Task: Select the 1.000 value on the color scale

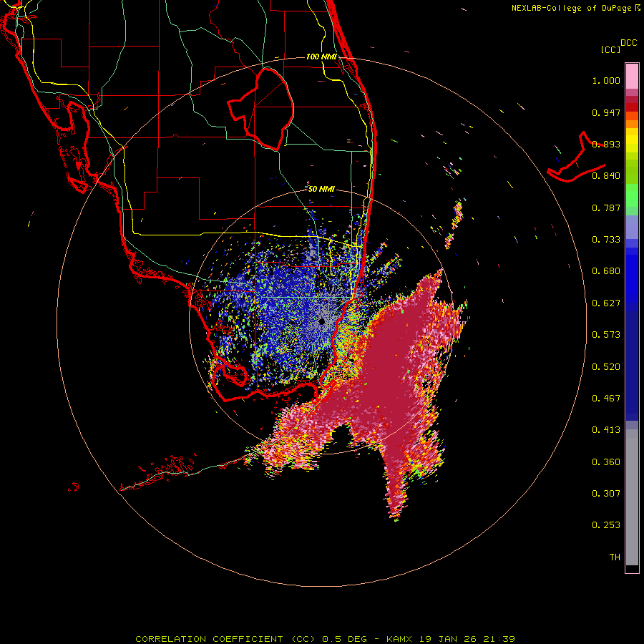Action: 606,80
